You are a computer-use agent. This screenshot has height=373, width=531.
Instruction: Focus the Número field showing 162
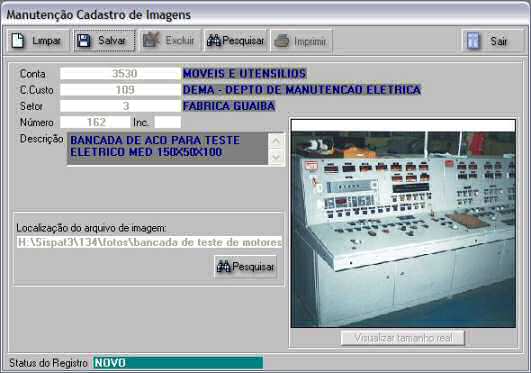coord(95,122)
